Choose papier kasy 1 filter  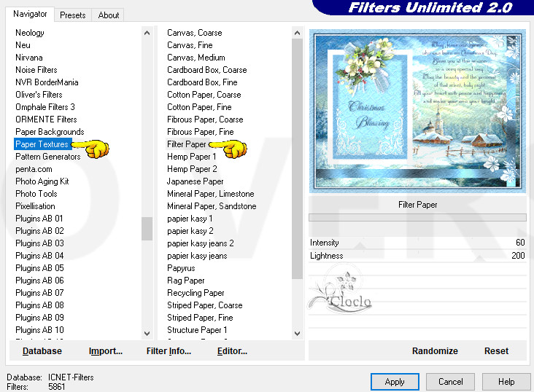(190, 219)
